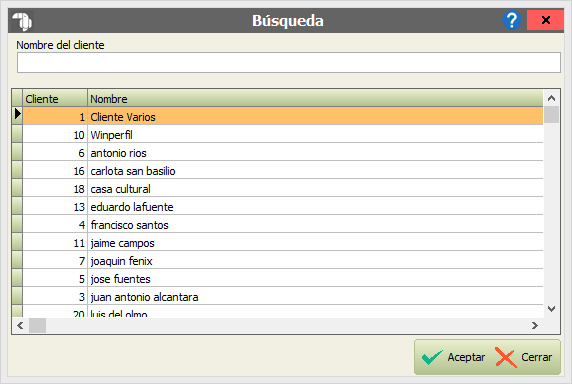Close the Búsqueda dialog window
Image resolution: width=572 pixels, height=384 pixels.
pos(545,20)
